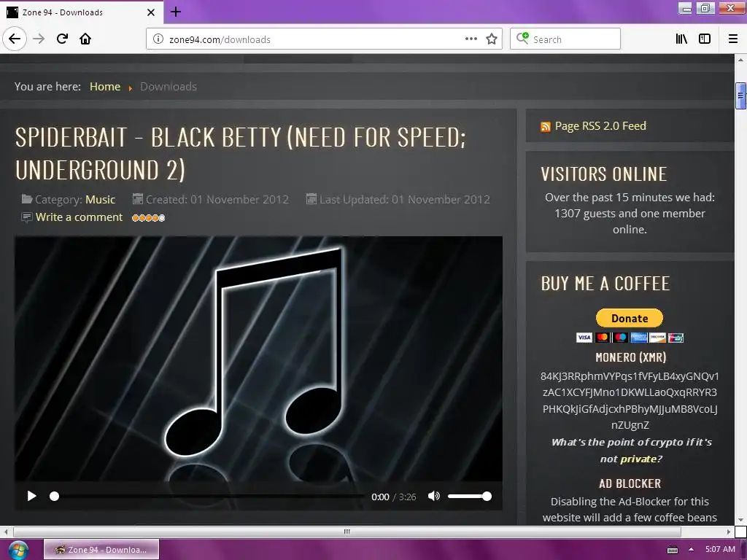This screenshot has height=560, width=747.
Task: Bookmark this page with the star
Action: point(492,39)
